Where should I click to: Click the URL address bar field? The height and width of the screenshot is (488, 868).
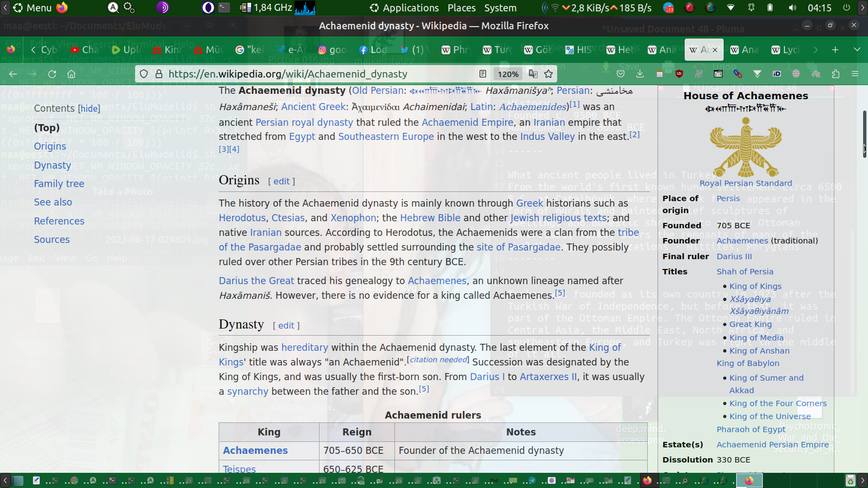[x=315, y=74]
